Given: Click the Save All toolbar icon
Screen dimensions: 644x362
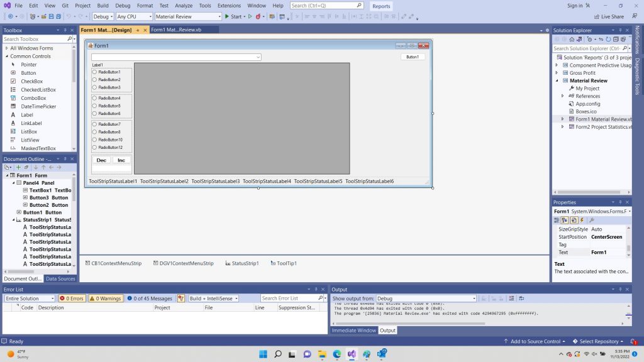Looking at the screenshot, I should tap(58, 16).
